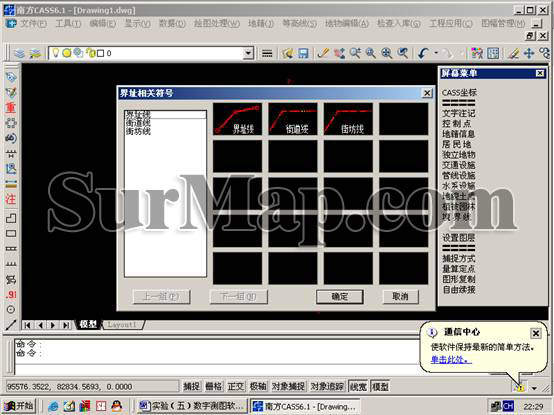Select 捕捉方式 in the screen menu
The image size is (554, 415).
459,259
